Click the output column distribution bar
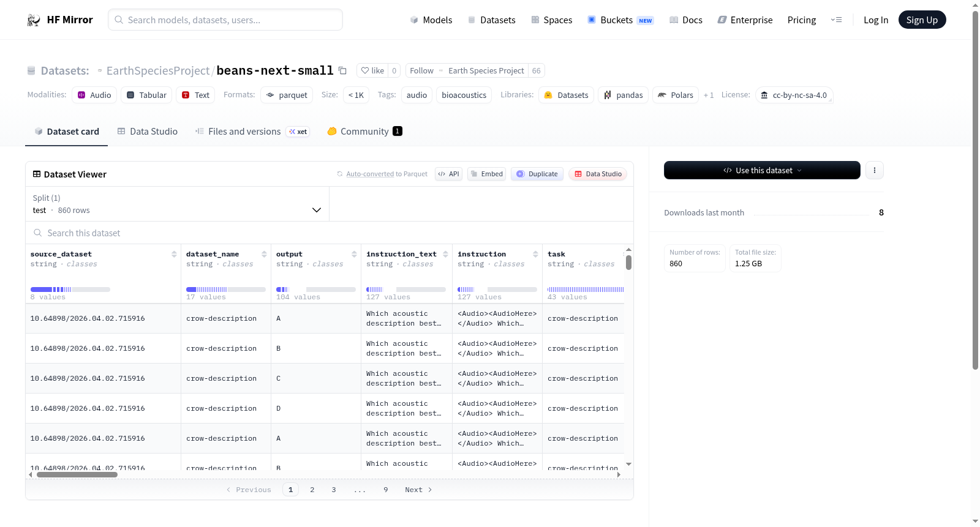980x527 pixels. 315,290
